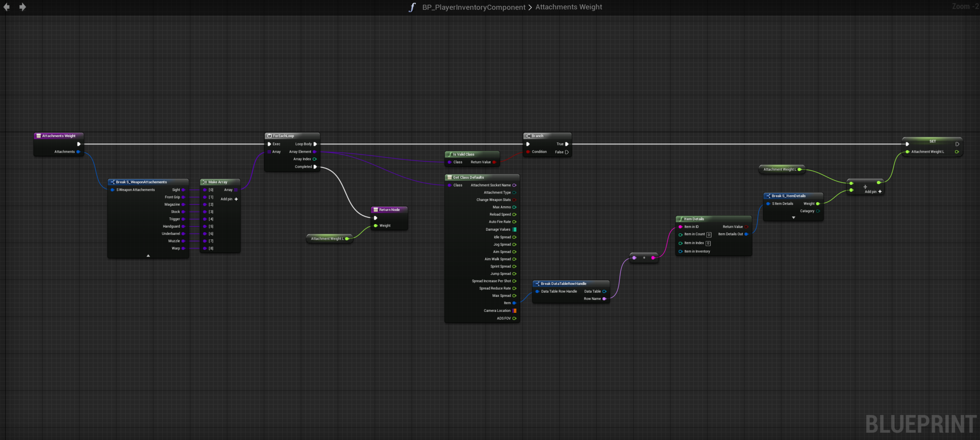The height and width of the screenshot is (440, 980).
Task: Click the Item in Count value field
Action: click(x=708, y=235)
